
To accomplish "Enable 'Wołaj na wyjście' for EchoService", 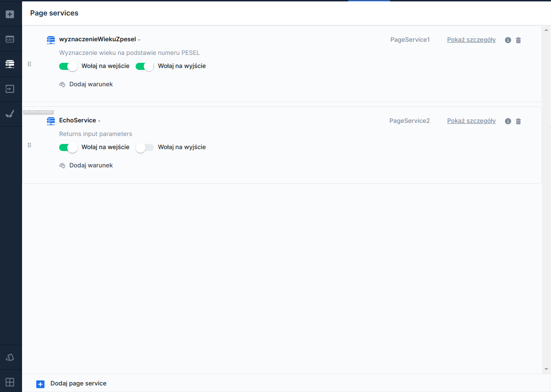I will click(145, 148).
